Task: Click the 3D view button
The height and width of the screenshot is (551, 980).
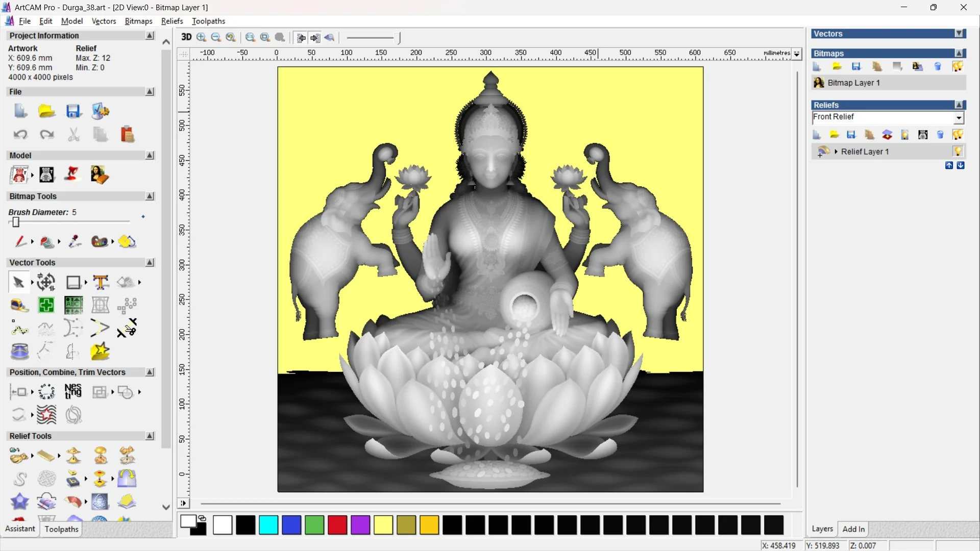Action: point(186,37)
